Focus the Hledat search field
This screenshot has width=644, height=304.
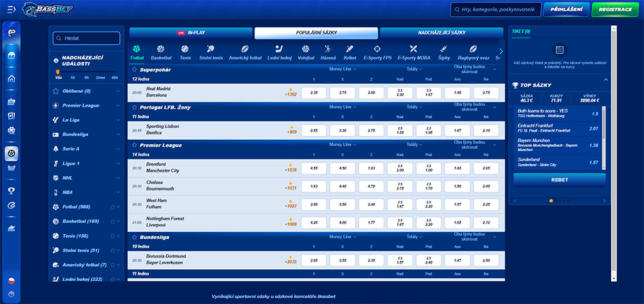87,38
